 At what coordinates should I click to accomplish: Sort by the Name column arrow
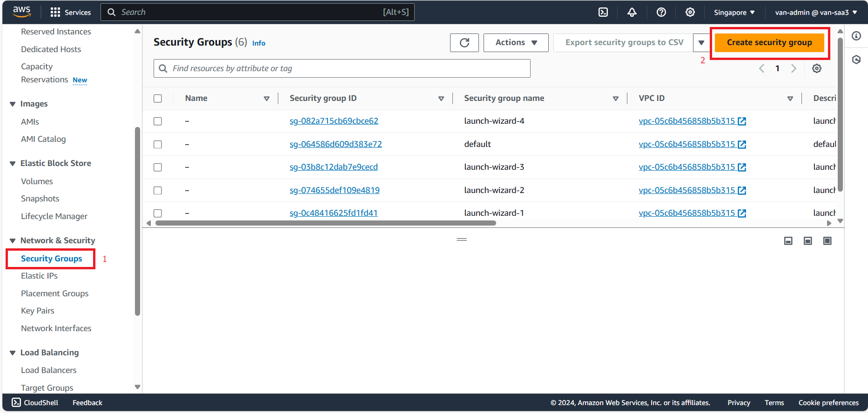(x=267, y=99)
